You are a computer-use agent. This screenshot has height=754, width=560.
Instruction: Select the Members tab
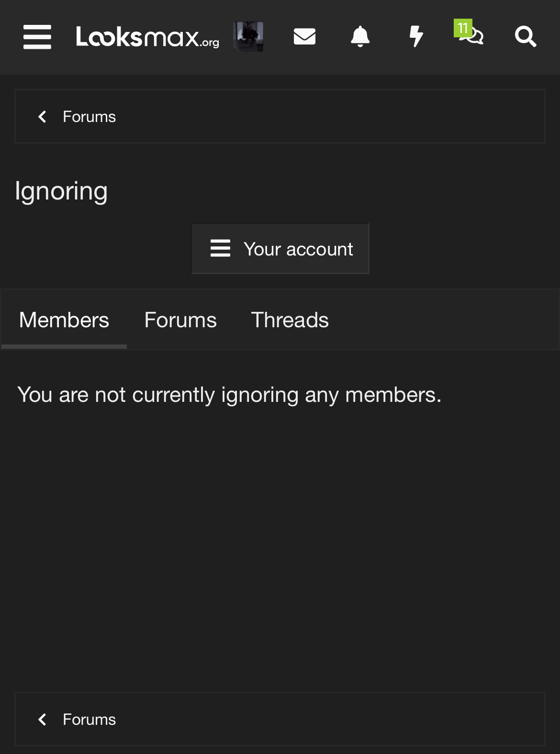(64, 320)
